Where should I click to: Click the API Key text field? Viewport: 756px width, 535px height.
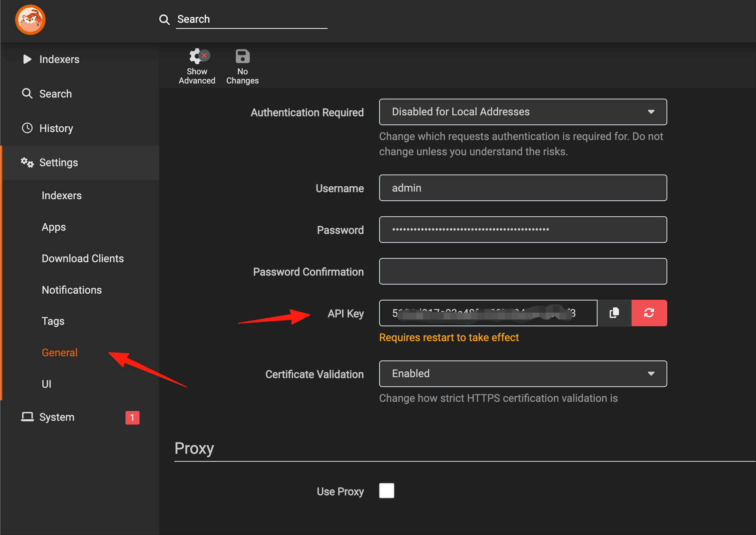click(488, 313)
